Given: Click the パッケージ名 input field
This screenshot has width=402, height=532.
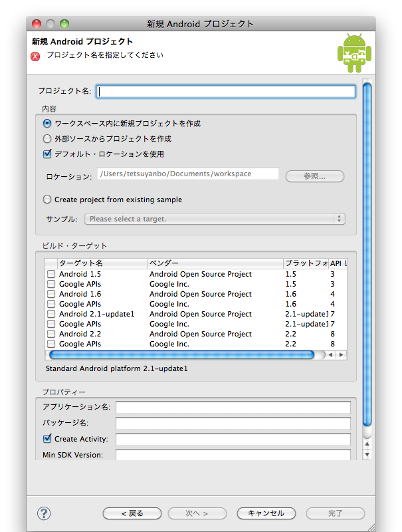Looking at the screenshot, I should [x=233, y=423].
